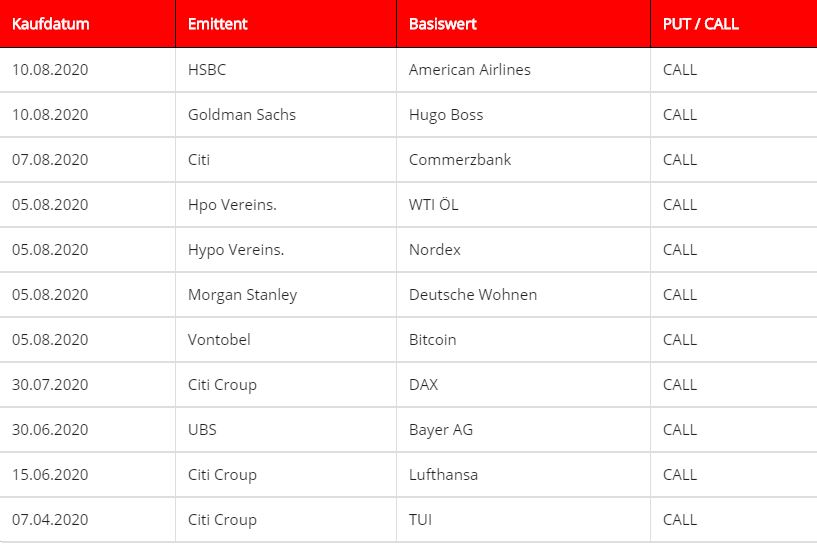
Task: Click the Lufthansa entry
Action: (x=443, y=475)
